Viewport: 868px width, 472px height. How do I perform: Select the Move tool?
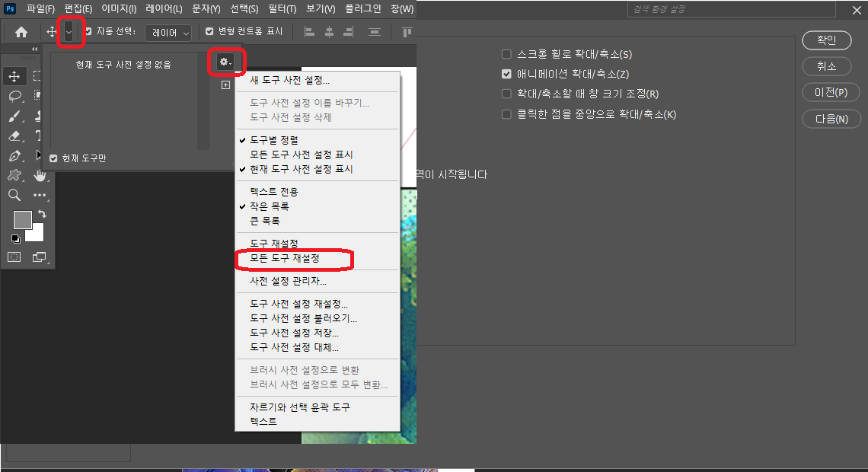tap(14, 75)
